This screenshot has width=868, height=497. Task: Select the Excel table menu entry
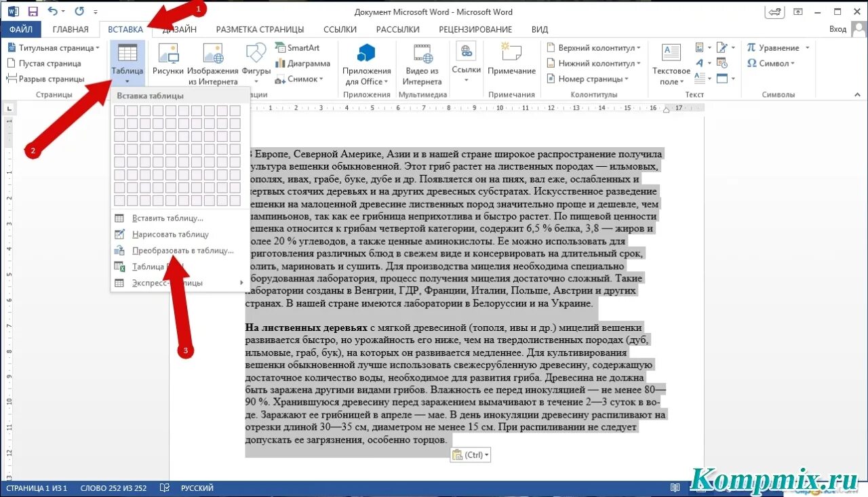[157, 266]
